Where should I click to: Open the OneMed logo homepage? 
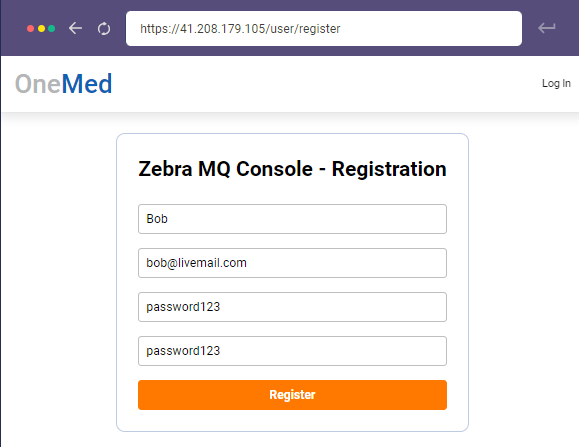64,84
